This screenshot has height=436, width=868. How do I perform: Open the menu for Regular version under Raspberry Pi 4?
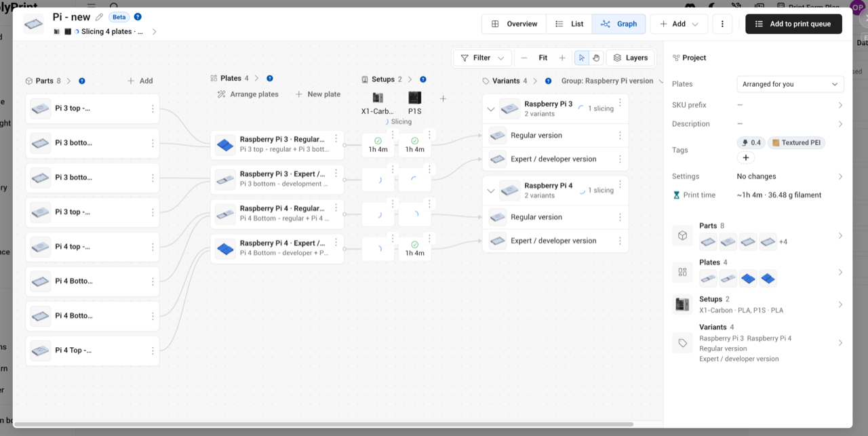[x=620, y=217]
